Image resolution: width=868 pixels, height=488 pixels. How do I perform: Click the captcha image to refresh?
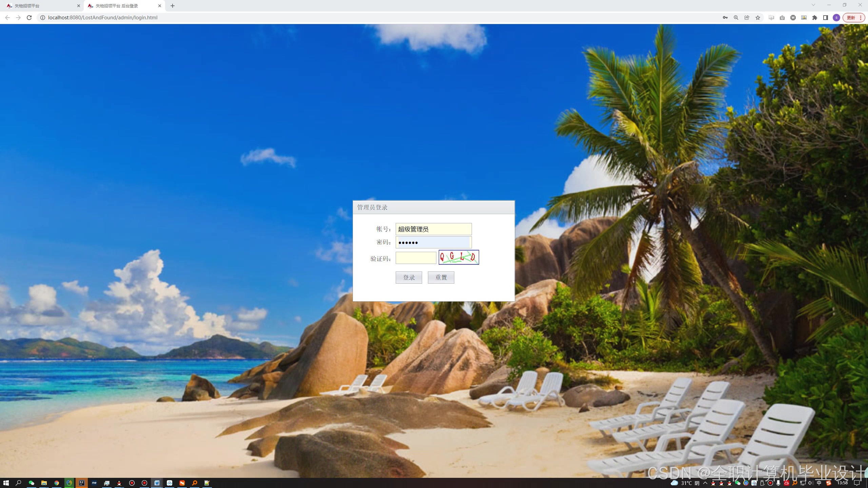(x=458, y=257)
